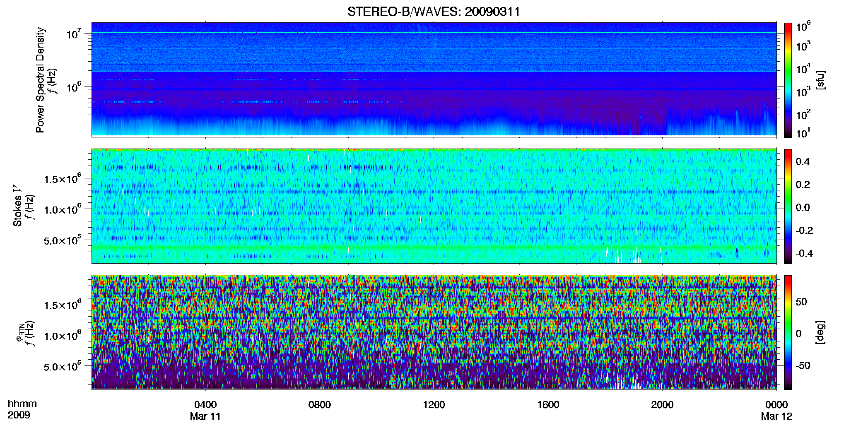Click the Mar 12 date label

(776, 416)
